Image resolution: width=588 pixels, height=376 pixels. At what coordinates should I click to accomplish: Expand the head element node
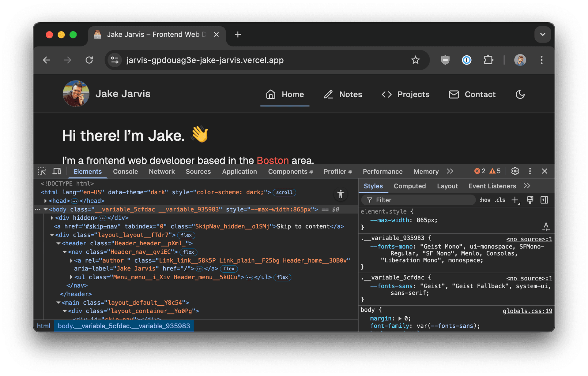click(x=45, y=201)
